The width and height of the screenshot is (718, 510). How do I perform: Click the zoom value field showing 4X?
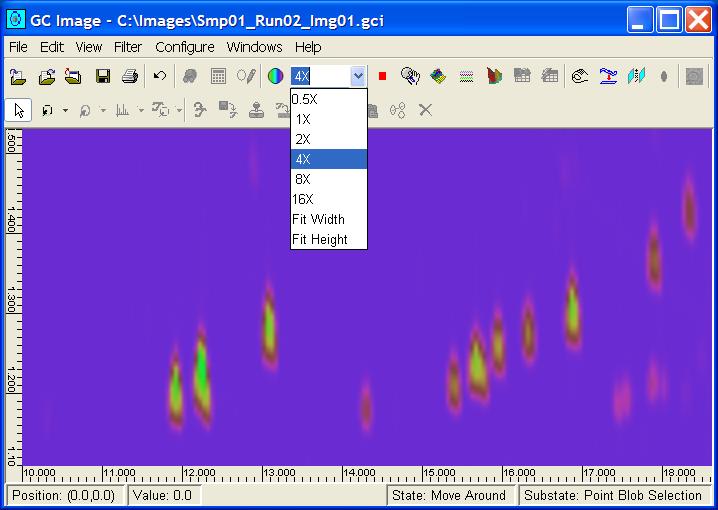tap(319, 76)
